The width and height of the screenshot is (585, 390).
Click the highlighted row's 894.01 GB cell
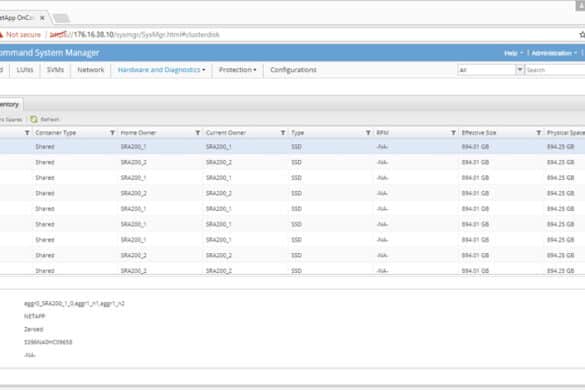tap(475, 147)
